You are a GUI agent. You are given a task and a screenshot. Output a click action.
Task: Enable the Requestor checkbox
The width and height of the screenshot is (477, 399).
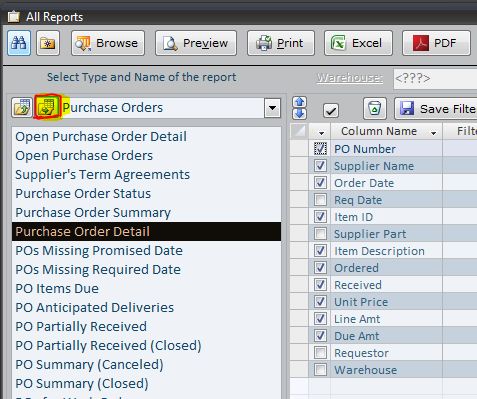tap(320, 352)
